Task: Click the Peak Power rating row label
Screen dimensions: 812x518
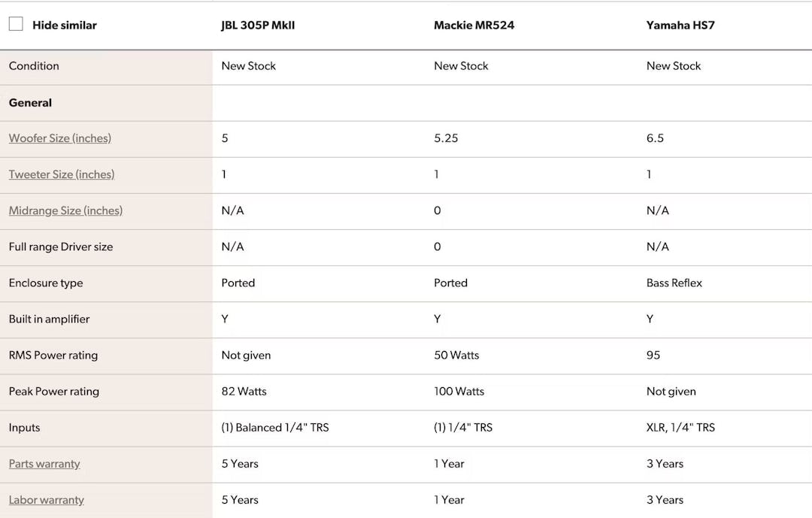Action: pos(53,392)
